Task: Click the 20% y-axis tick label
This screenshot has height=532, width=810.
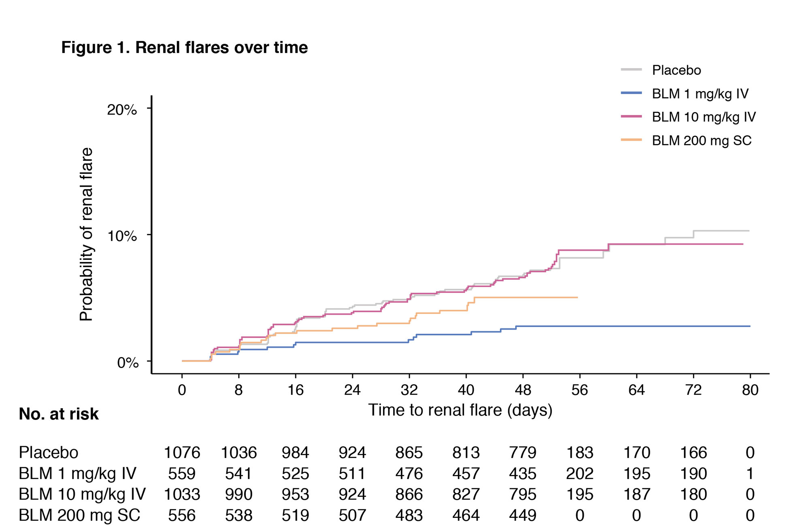Action: coord(122,109)
